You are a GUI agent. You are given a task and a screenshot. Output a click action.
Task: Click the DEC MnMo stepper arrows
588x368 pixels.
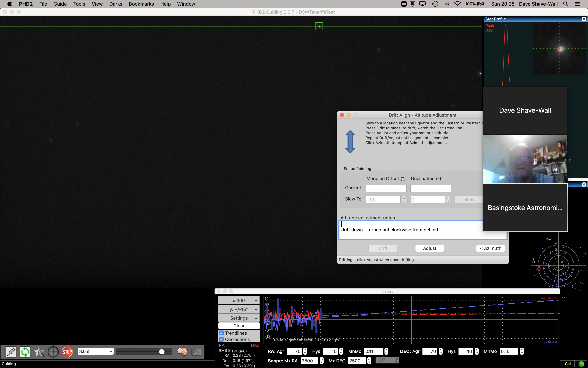(521, 352)
